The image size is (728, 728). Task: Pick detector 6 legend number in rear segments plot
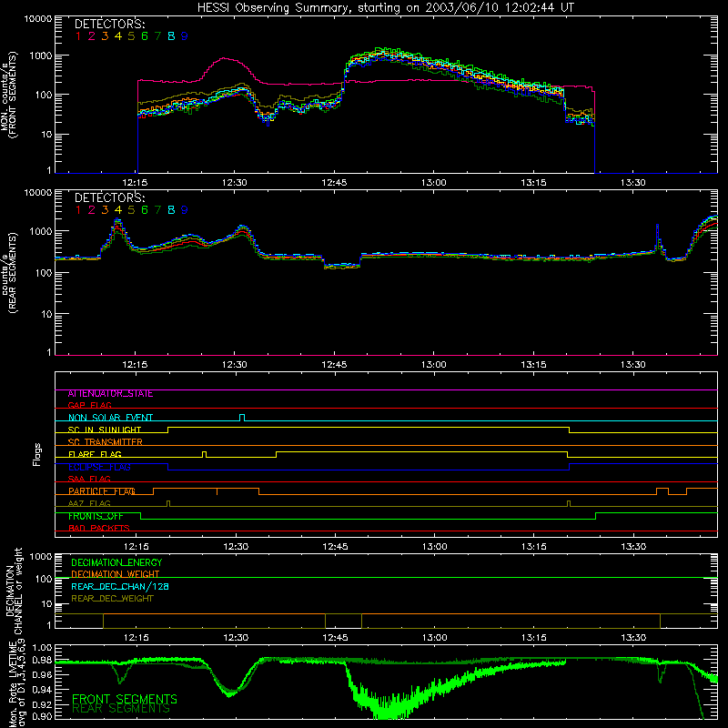tap(145, 210)
